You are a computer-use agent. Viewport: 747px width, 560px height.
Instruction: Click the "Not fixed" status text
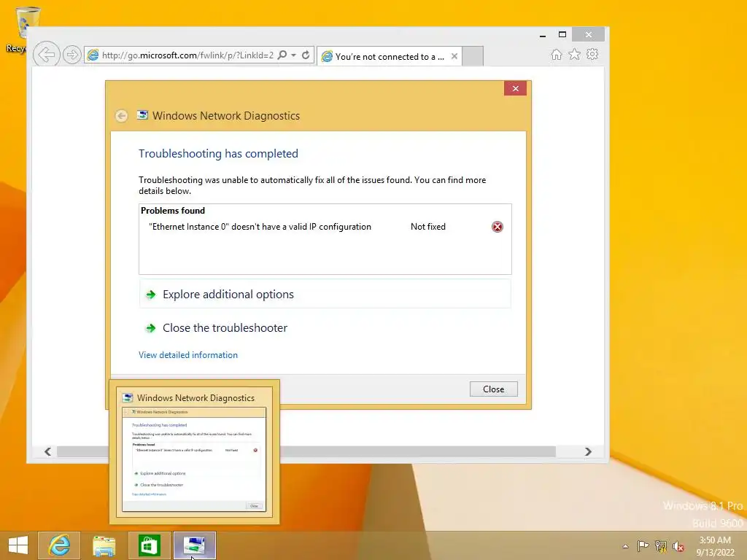(427, 227)
